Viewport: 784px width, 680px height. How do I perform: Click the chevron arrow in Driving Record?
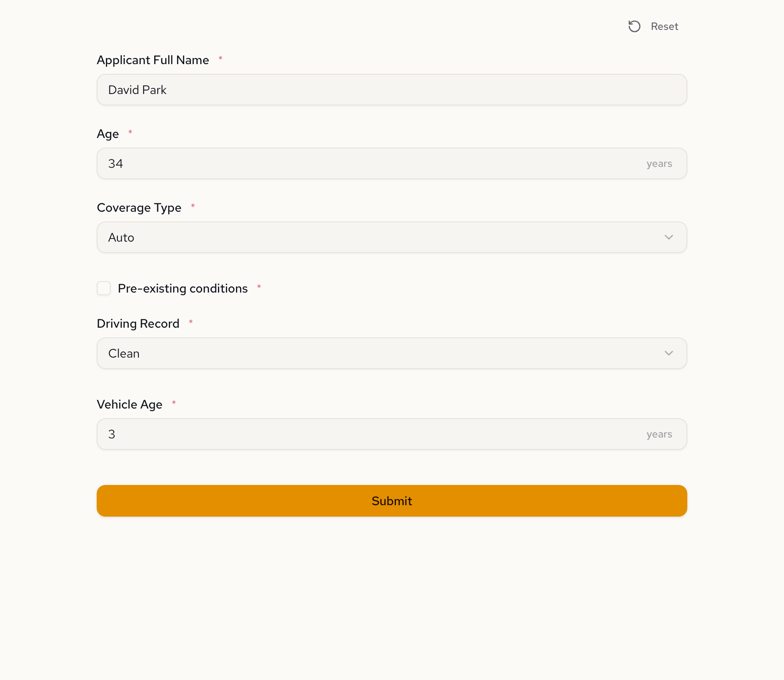click(669, 353)
